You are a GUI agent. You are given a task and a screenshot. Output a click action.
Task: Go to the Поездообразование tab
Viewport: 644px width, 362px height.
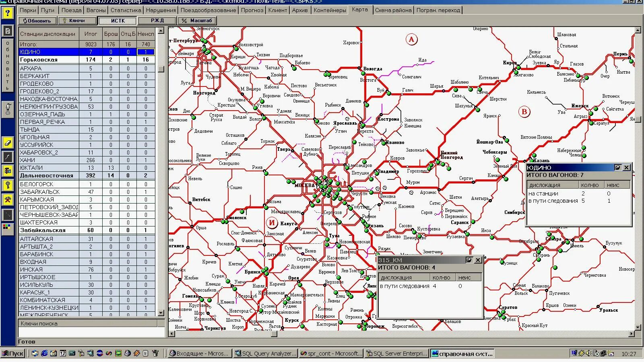tap(208, 10)
